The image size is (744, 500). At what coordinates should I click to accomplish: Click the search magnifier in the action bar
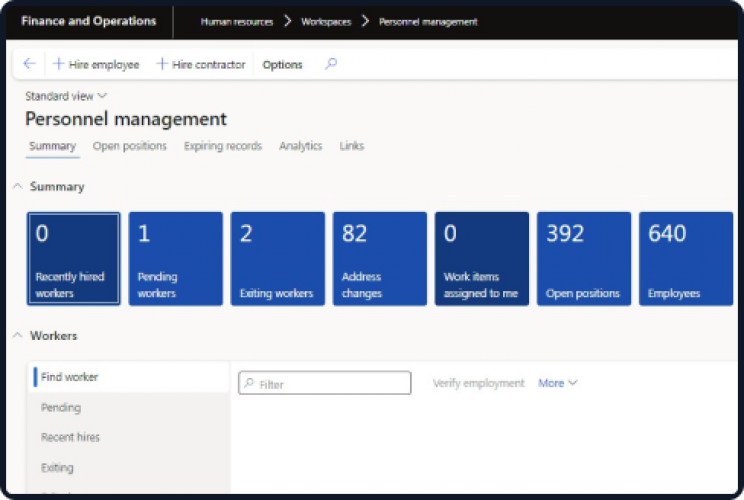331,64
